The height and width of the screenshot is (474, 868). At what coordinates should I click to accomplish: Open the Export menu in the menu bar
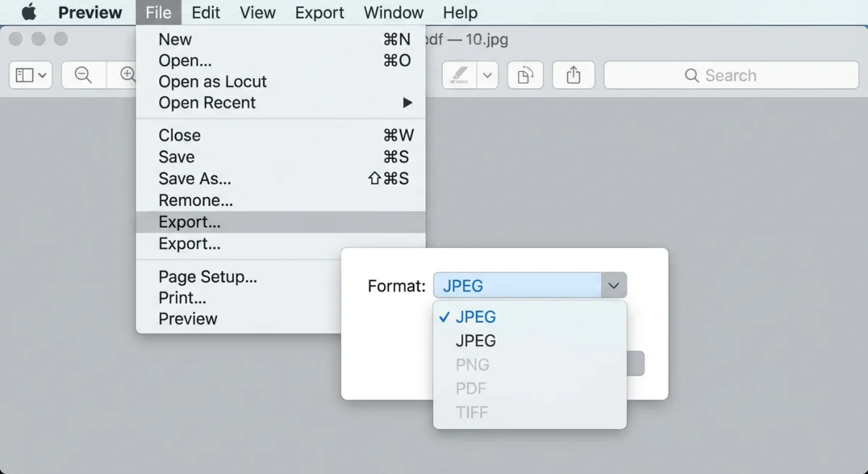320,12
